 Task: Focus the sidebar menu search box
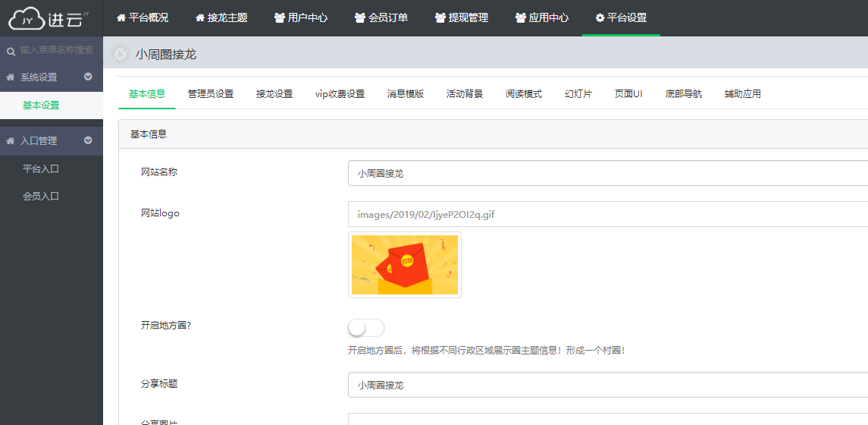[58, 50]
